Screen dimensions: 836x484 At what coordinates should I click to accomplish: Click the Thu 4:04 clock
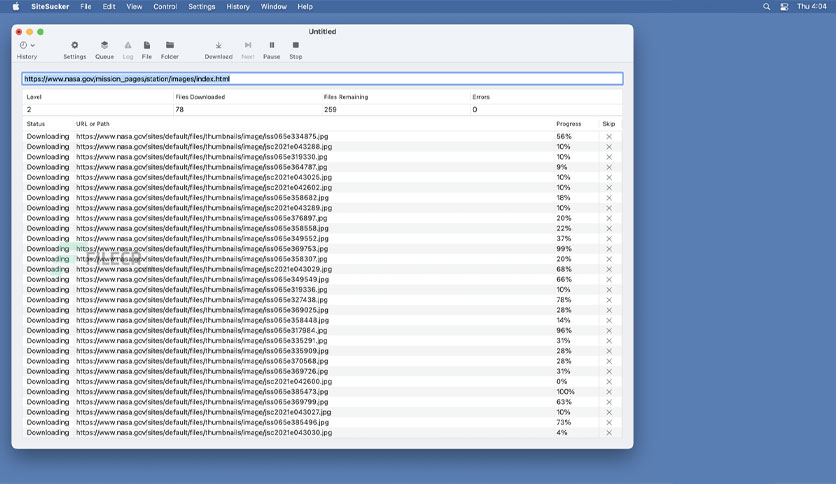pyautogui.click(x=811, y=6)
